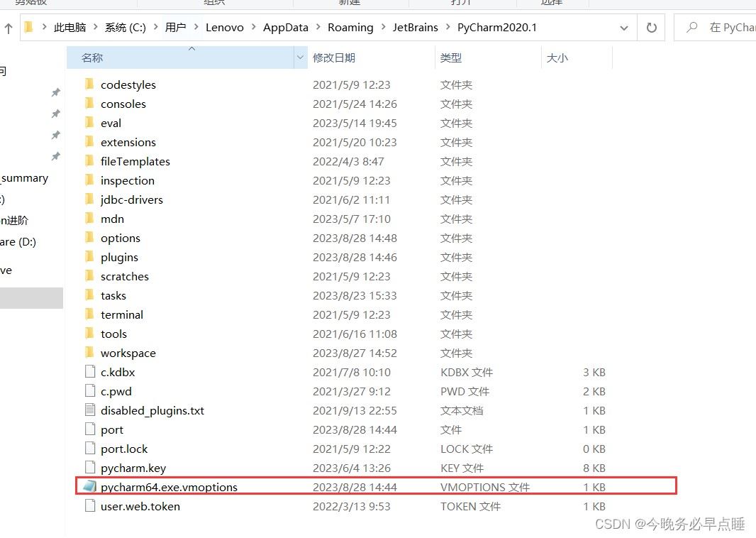Click date 2023/8/28 14:48 of options
Image resolution: width=756 pixels, height=538 pixels.
(355, 238)
